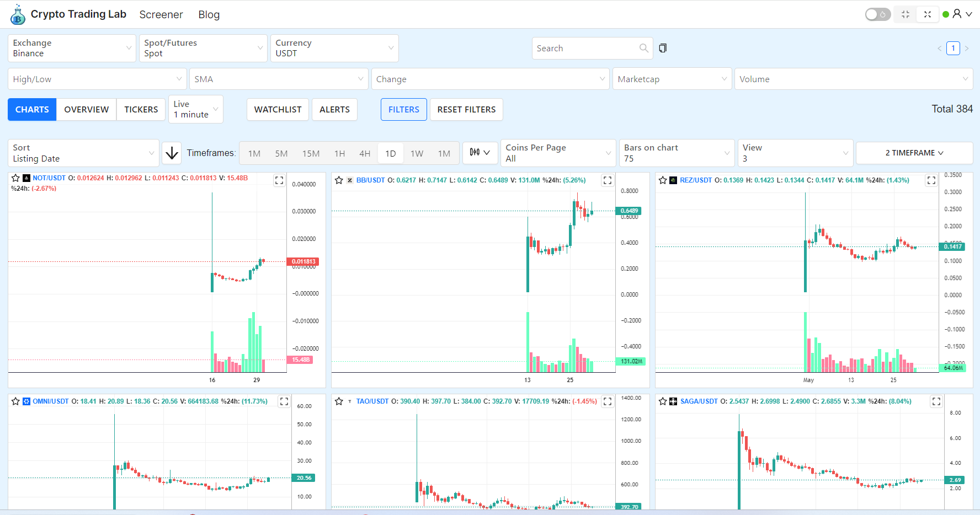This screenshot has height=515, width=980.
Task: Click the search magnifier icon
Action: (643, 48)
